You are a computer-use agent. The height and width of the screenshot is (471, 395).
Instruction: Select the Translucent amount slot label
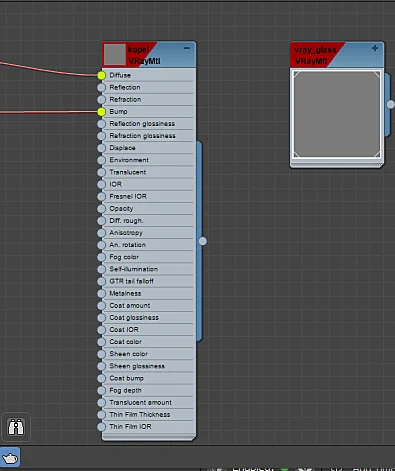pyautogui.click(x=140, y=402)
